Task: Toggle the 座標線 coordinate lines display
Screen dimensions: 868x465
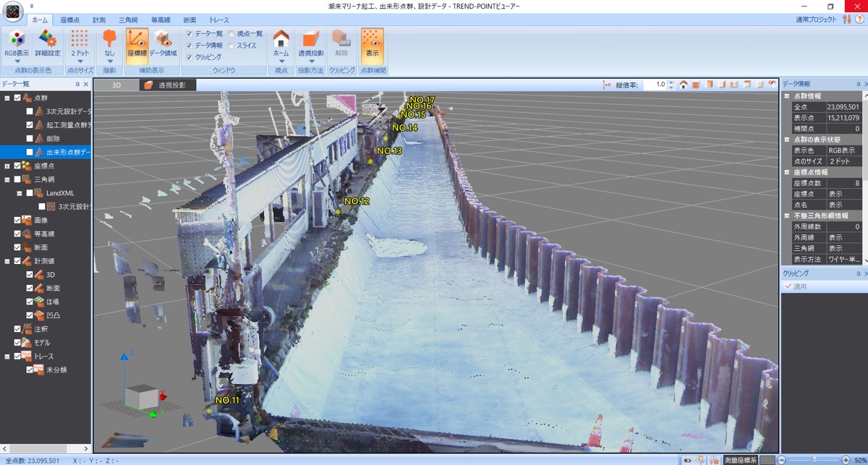Action: pyautogui.click(x=137, y=43)
